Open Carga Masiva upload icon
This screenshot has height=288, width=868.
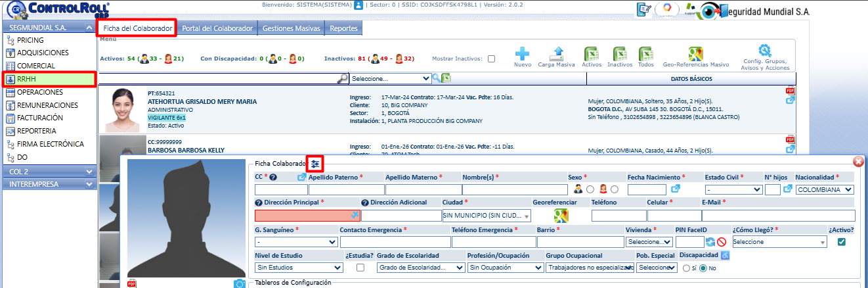[556, 54]
